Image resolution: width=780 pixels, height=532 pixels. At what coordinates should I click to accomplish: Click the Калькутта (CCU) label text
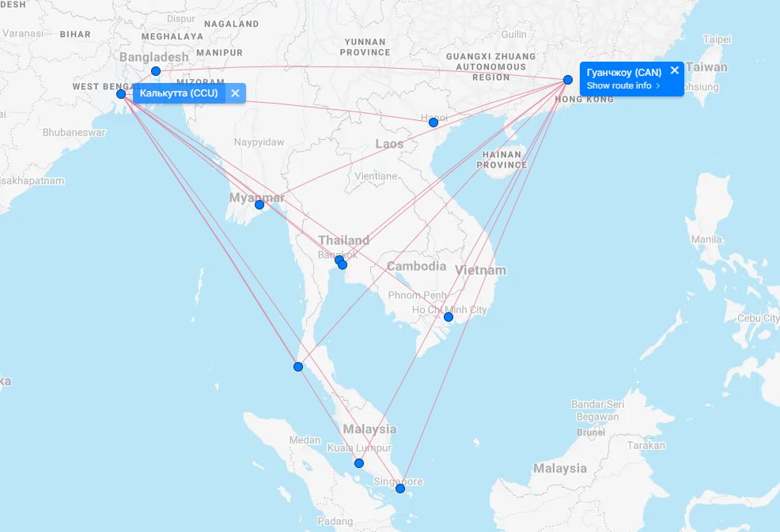pyautogui.click(x=179, y=93)
